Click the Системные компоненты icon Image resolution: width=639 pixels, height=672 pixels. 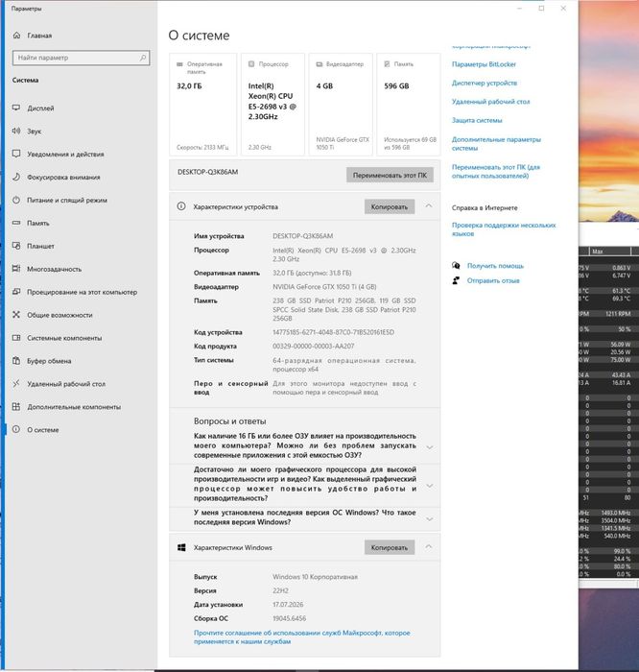tap(16, 338)
